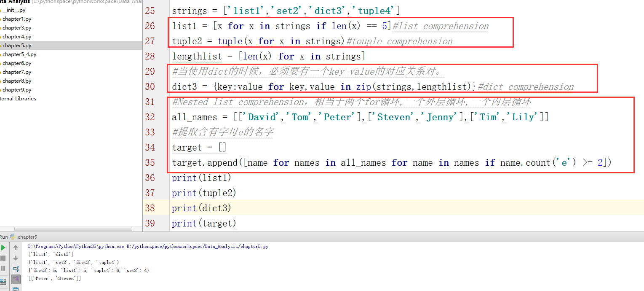This screenshot has width=644, height=291.
Task: Restore layout icon in Run panel
Action: tap(3, 281)
